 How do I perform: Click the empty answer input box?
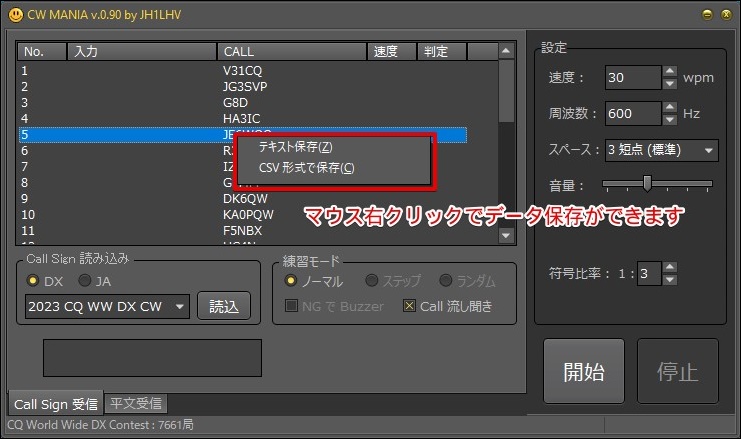coord(152,358)
